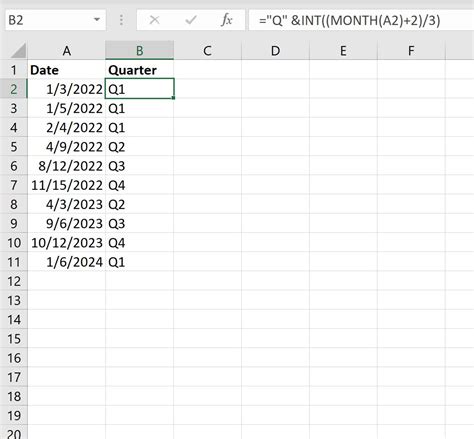Select cell with date 11/15/2022
Image resolution: width=474 pixels, height=439 pixels.
click(x=67, y=185)
